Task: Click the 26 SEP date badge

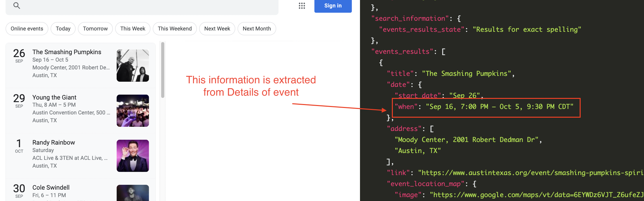Action: point(19,55)
